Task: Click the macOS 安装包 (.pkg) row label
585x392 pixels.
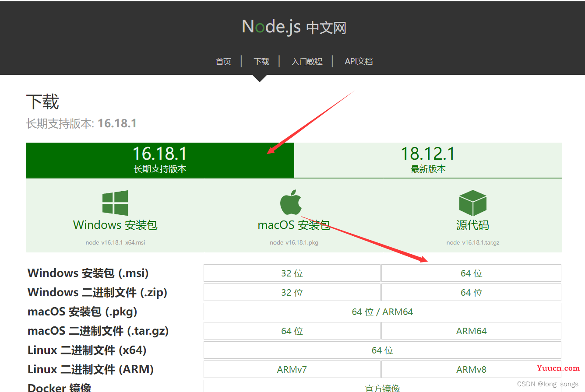Action: coord(82,311)
